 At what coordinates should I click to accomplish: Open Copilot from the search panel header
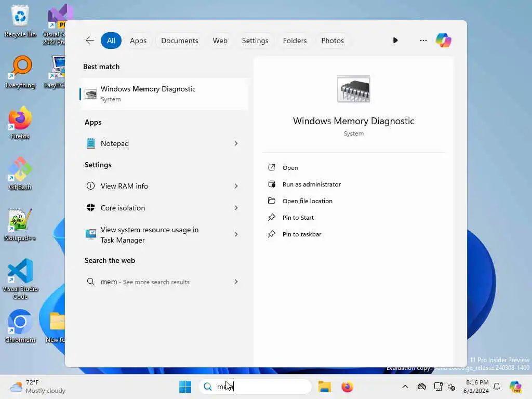(x=444, y=41)
